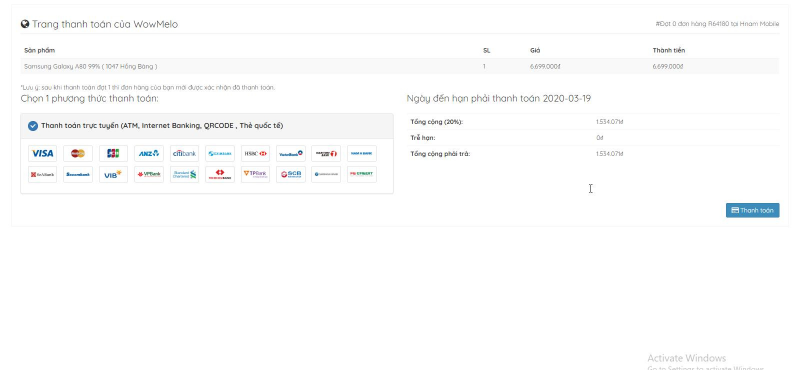Click the Lưu ý payment note text
Image resolution: width=800 pixels, height=370 pixels.
[x=147, y=87]
